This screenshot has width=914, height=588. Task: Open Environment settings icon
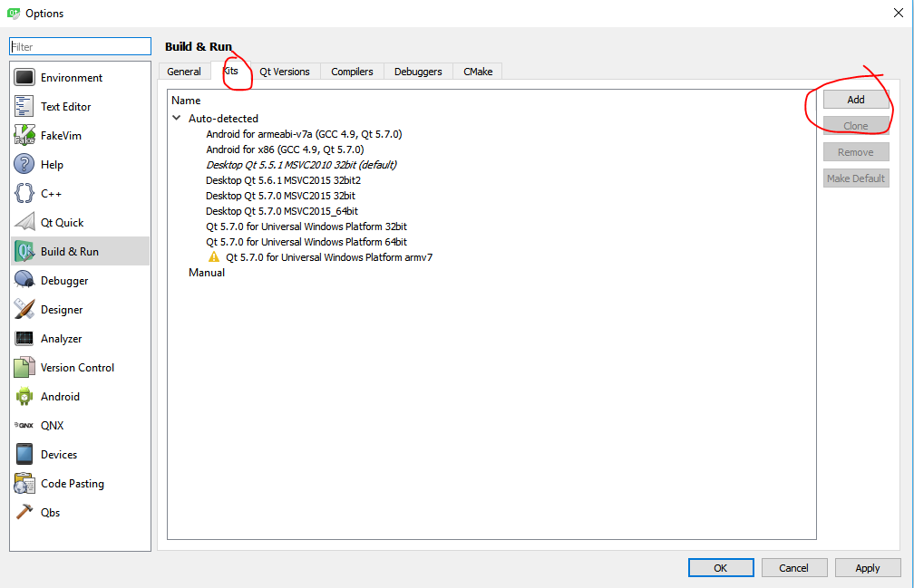click(x=24, y=77)
